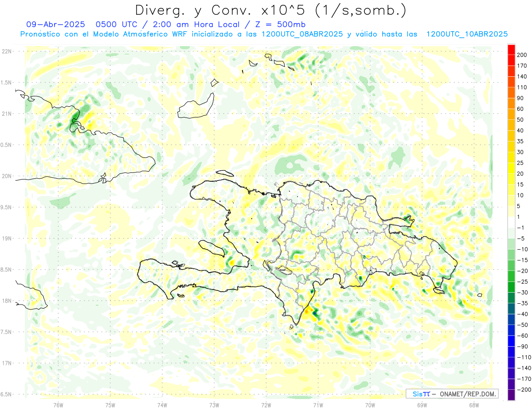Click the 1.5N latitude label
The height and width of the screenshot is (411, 532).
coord(6,82)
